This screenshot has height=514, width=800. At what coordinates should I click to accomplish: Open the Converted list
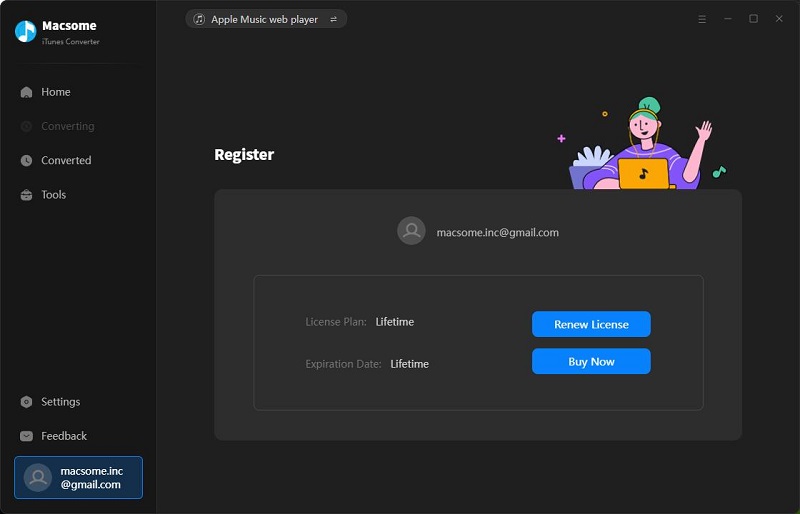(x=66, y=160)
